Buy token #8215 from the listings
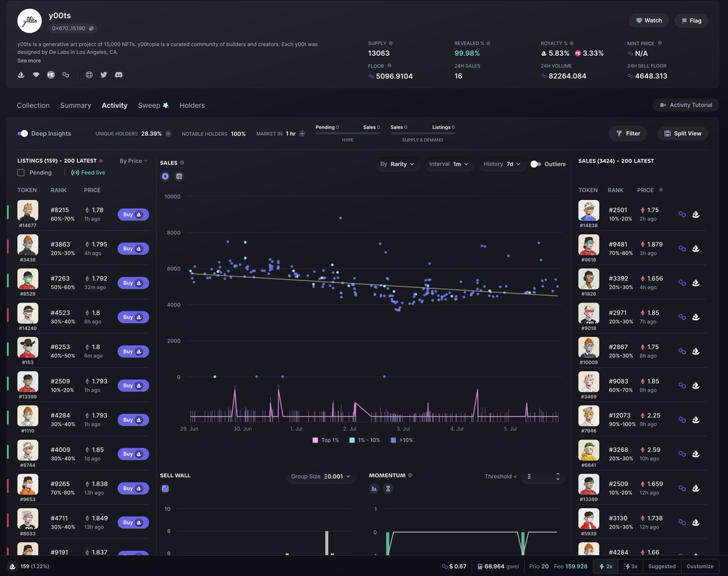 click(x=133, y=214)
